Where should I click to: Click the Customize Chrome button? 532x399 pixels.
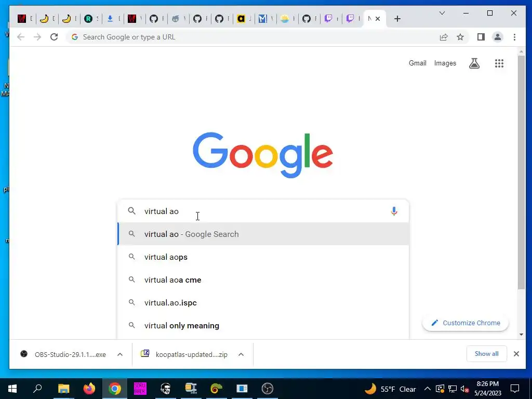click(465, 323)
